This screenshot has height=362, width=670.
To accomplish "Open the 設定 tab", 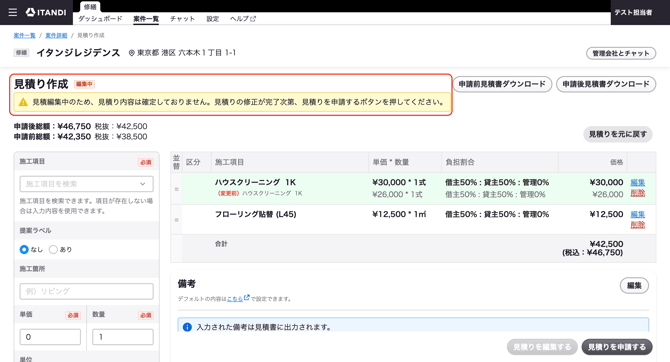I will click(x=212, y=19).
